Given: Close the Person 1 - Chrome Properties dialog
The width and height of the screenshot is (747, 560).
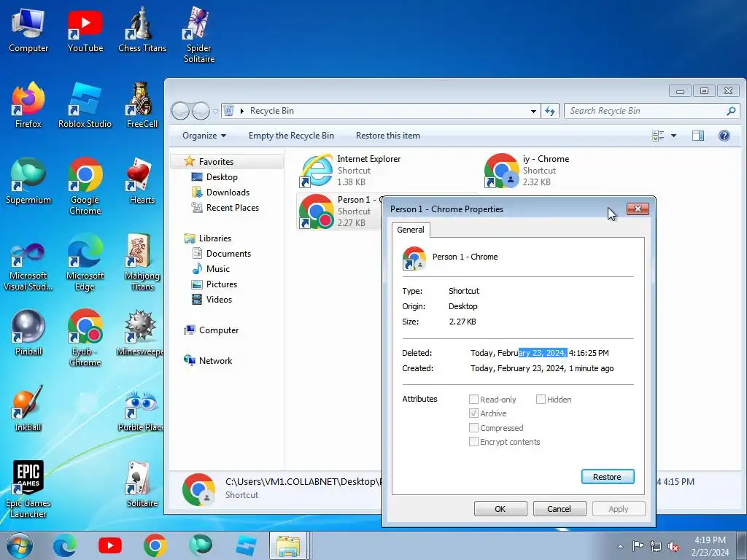Looking at the screenshot, I should (638, 209).
